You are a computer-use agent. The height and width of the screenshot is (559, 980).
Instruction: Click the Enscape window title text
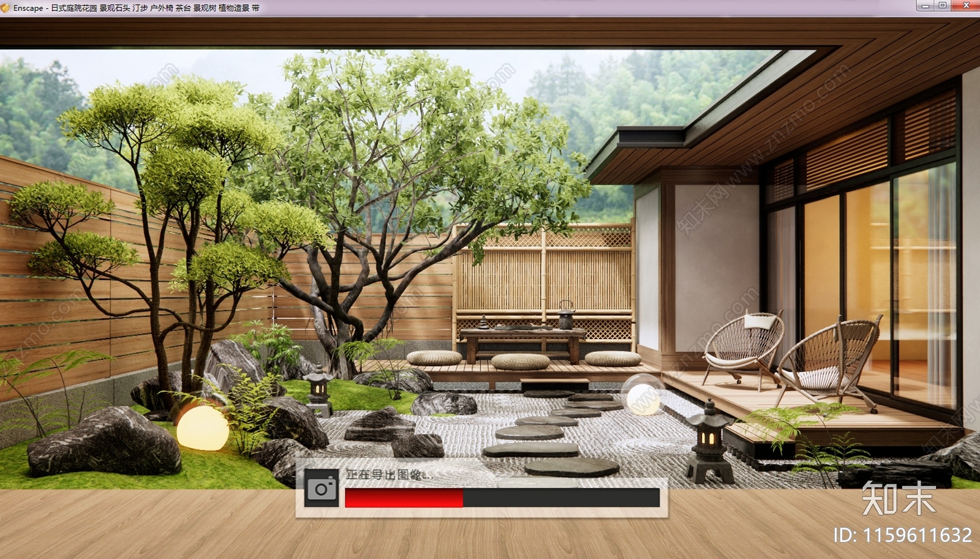137,8
